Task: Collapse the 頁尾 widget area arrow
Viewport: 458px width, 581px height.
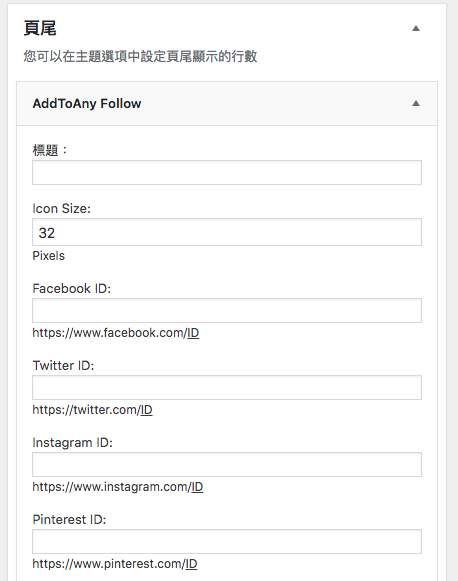Action: coord(416,28)
